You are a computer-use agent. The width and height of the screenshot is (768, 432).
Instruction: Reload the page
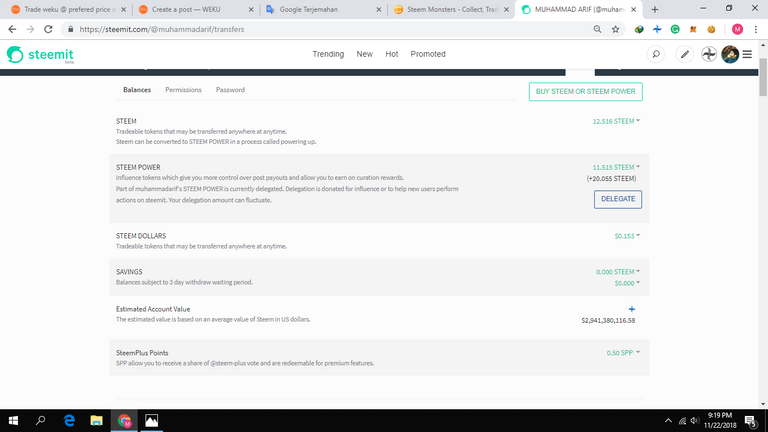[x=48, y=29]
